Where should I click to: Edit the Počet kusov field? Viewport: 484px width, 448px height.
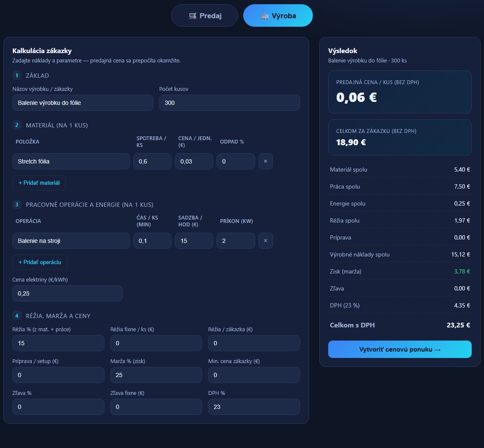(x=230, y=103)
